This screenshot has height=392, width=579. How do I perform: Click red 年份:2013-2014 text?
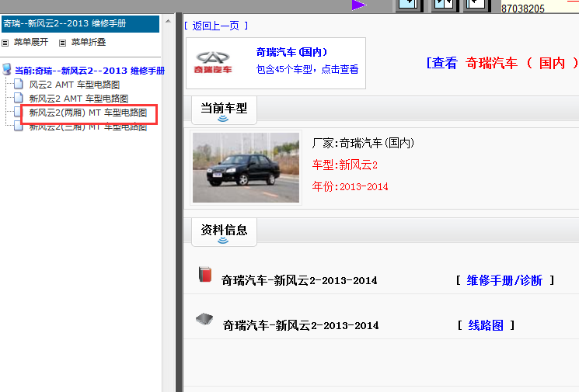tap(350, 186)
